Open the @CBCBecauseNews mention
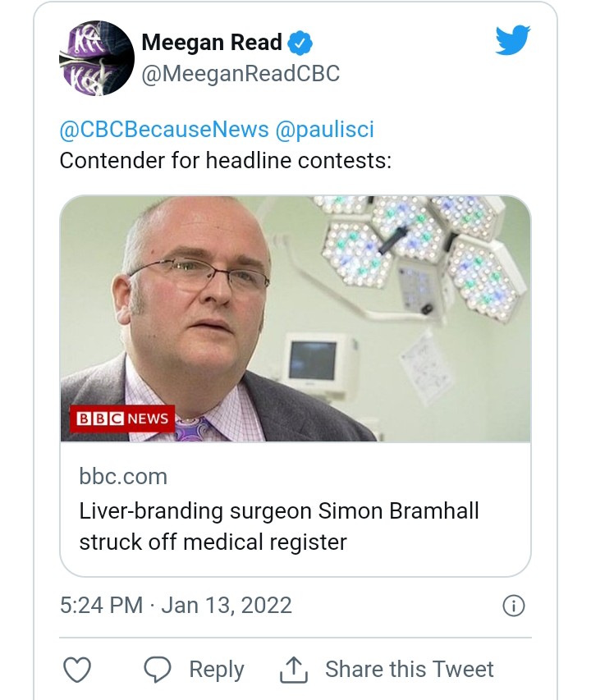The width and height of the screenshot is (591, 700). 164,129
